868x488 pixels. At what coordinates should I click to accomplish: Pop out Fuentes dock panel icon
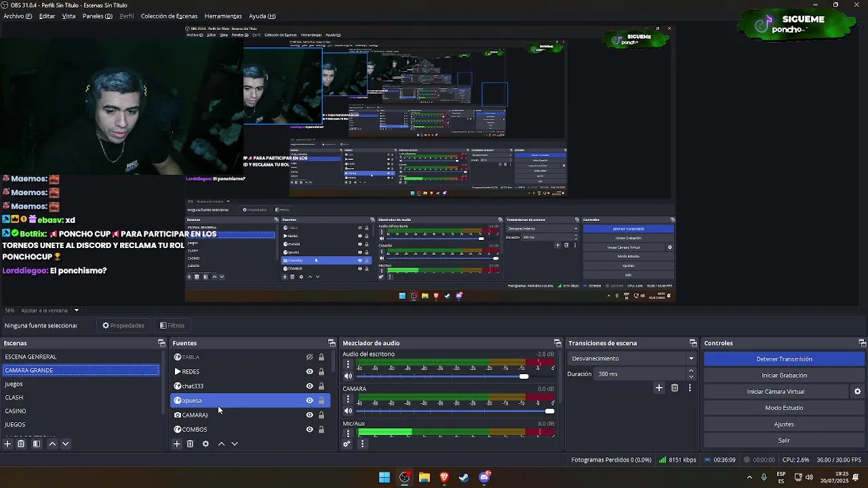tap(332, 343)
